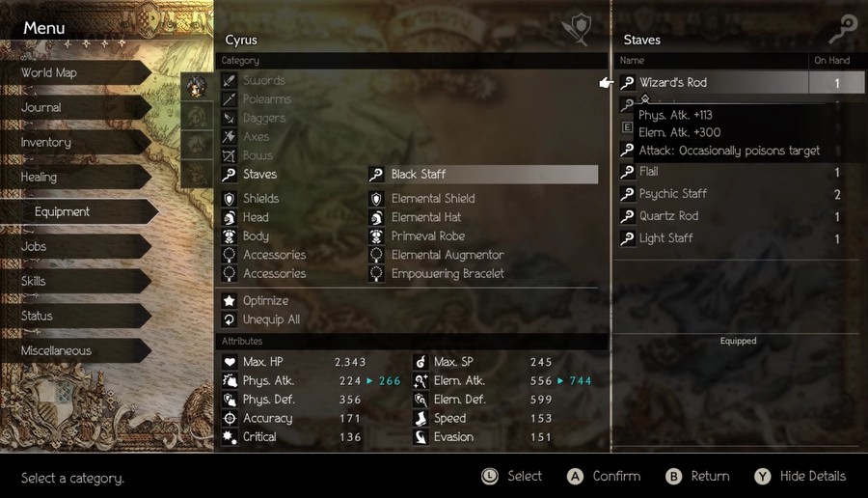This screenshot has width=868, height=498.
Task: Click the Head category helmet icon
Action: (x=230, y=217)
